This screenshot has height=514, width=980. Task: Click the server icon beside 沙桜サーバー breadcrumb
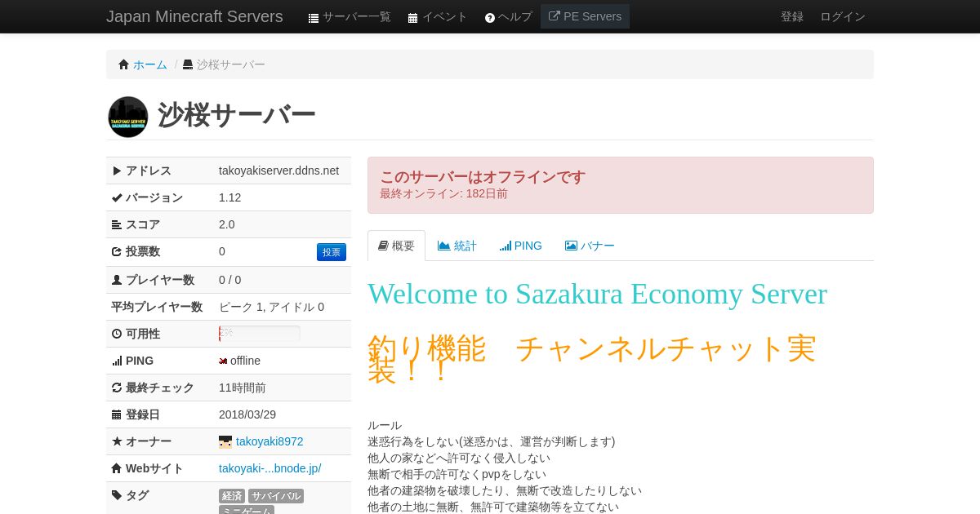[188, 64]
